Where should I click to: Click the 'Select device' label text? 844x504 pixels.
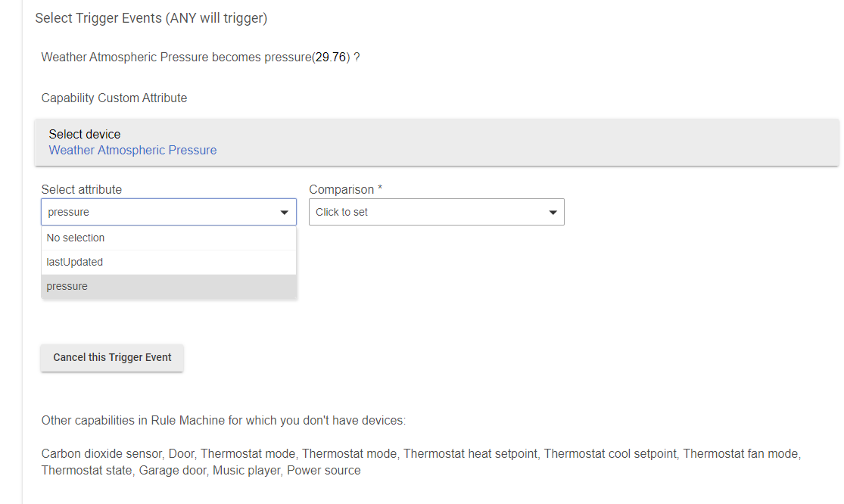click(x=85, y=134)
